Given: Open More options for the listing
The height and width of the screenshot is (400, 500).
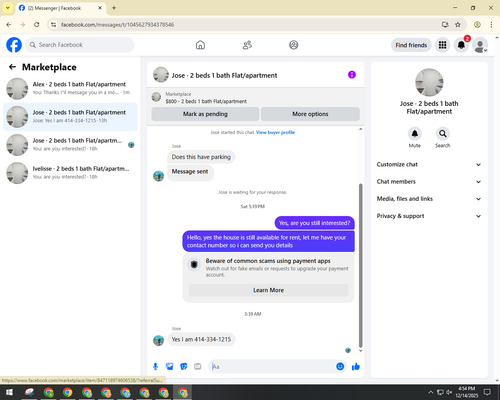Looking at the screenshot, I should [310, 114].
